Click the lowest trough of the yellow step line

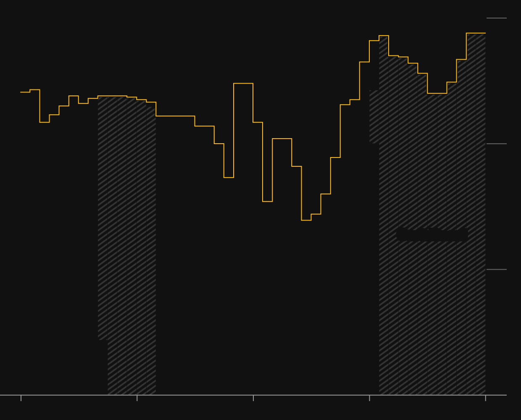click(306, 220)
